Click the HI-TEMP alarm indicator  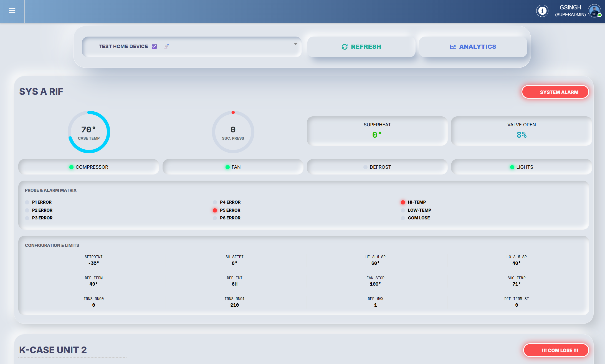403,202
